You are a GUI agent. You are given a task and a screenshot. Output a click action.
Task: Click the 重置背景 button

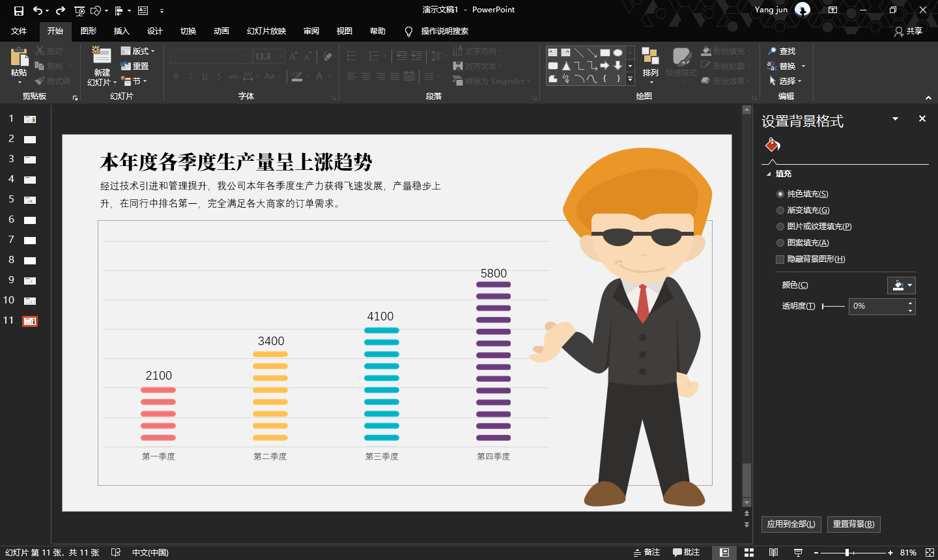pyautogui.click(x=853, y=524)
